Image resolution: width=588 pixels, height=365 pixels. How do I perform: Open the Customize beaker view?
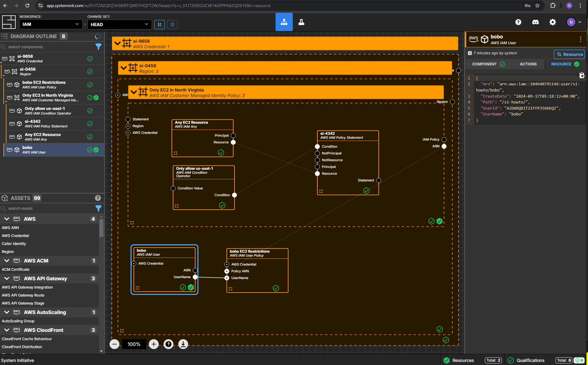(301, 22)
